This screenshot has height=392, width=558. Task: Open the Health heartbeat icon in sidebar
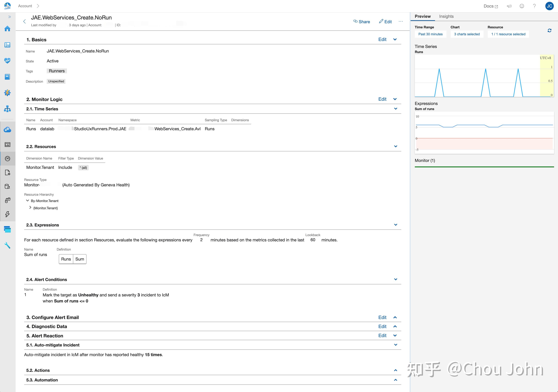(8, 61)
